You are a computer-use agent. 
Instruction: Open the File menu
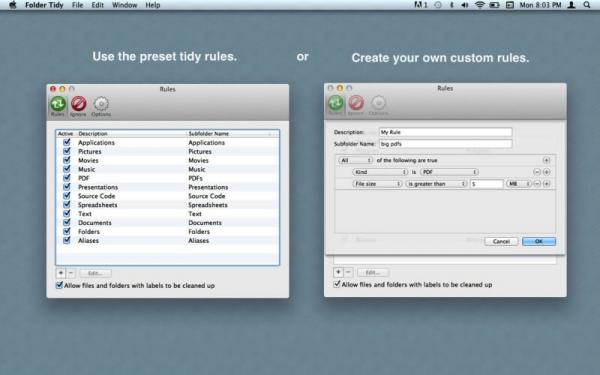click(77, 5)
